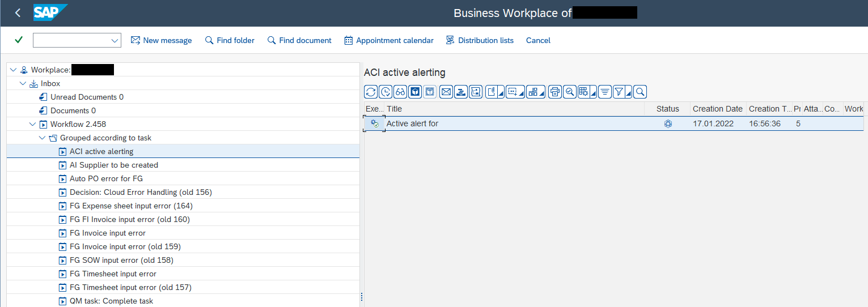Collapse the Workflow 2.458 node

pyautogui.click(x=32, y=124)
